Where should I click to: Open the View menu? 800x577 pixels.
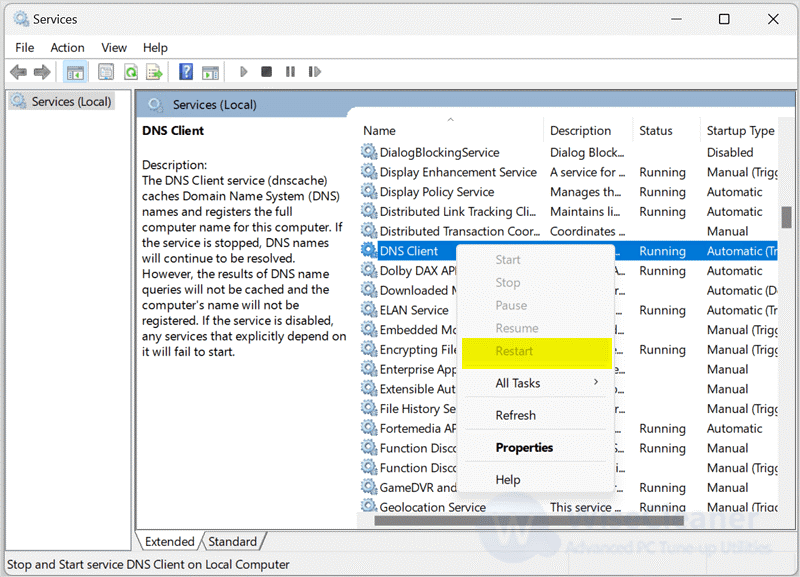114,47
